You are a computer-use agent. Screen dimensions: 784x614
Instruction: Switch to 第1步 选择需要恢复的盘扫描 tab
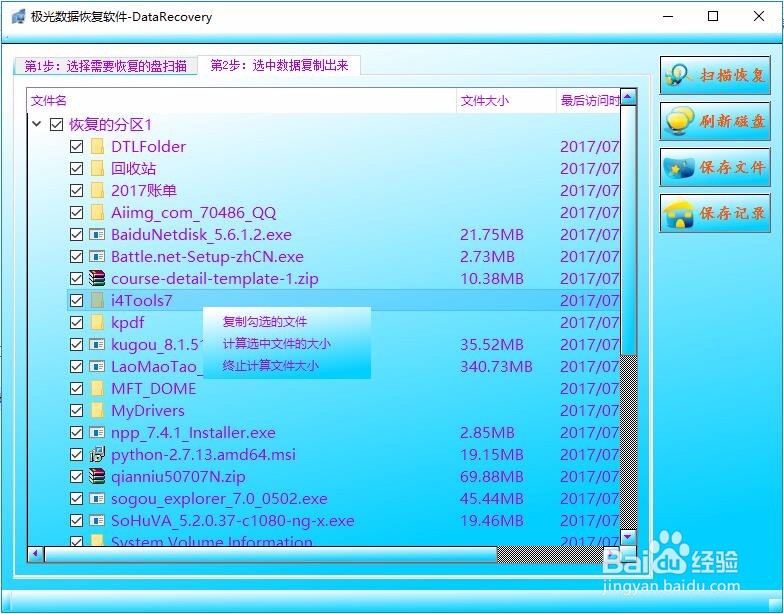click(x=106, y=66)
